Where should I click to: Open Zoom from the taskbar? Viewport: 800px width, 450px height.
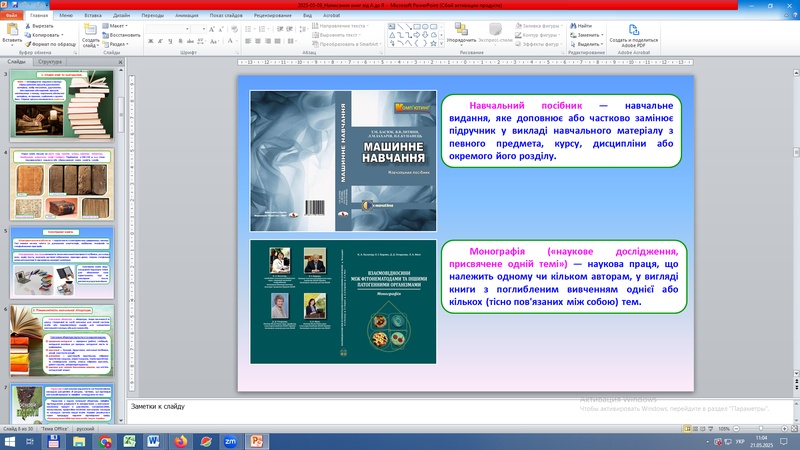pos(231,441)
